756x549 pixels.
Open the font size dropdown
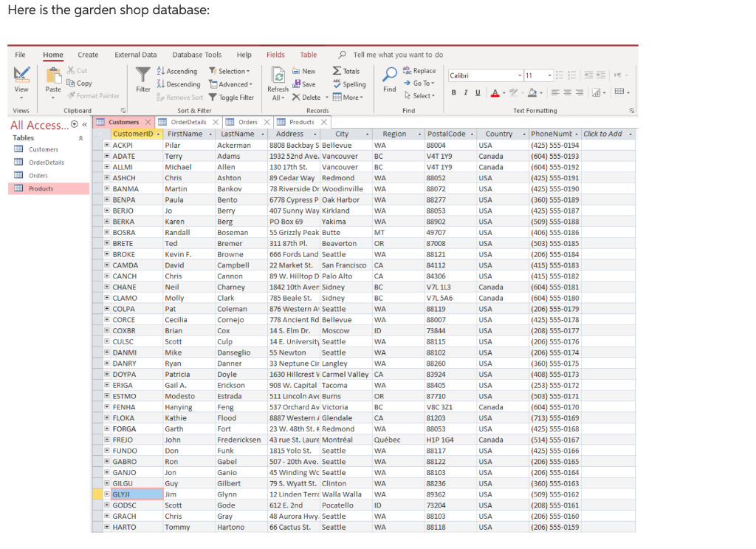coord(549,76)
